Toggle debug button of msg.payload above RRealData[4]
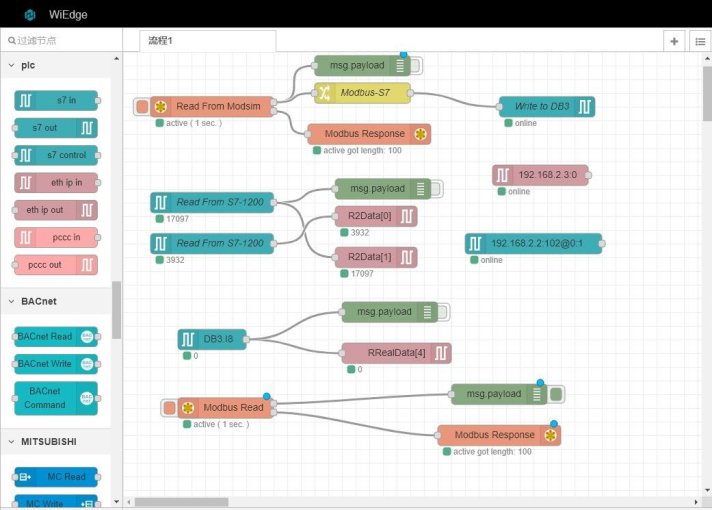Viewport: 713px width, 510px height. 443,312
